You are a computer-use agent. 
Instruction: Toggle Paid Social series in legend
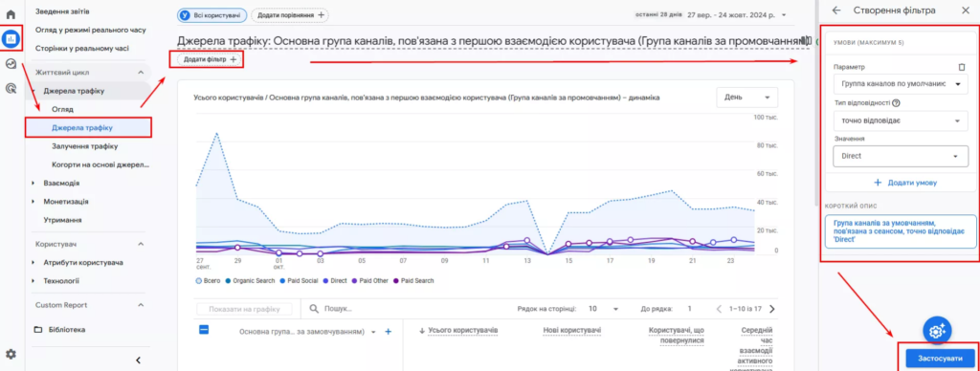300,281
